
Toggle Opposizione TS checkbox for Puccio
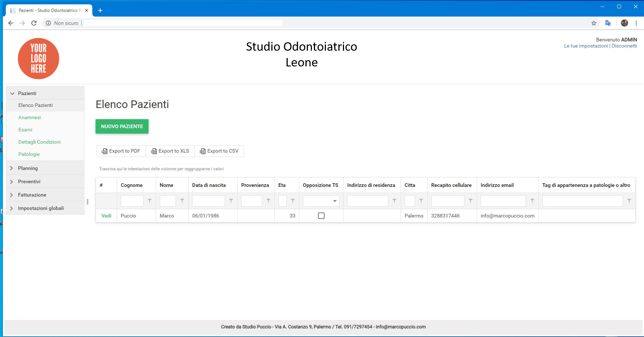pos(321,216)
